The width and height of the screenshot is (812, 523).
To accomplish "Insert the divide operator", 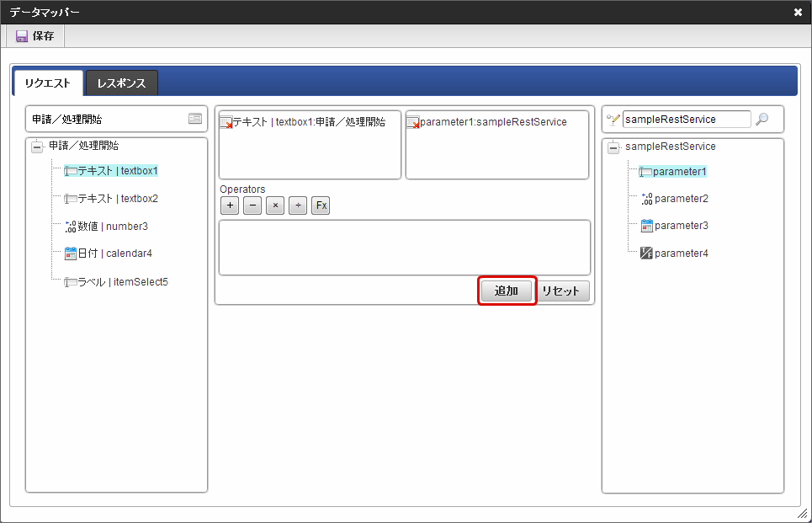I will pyautogui.click(x=298, y=205).
